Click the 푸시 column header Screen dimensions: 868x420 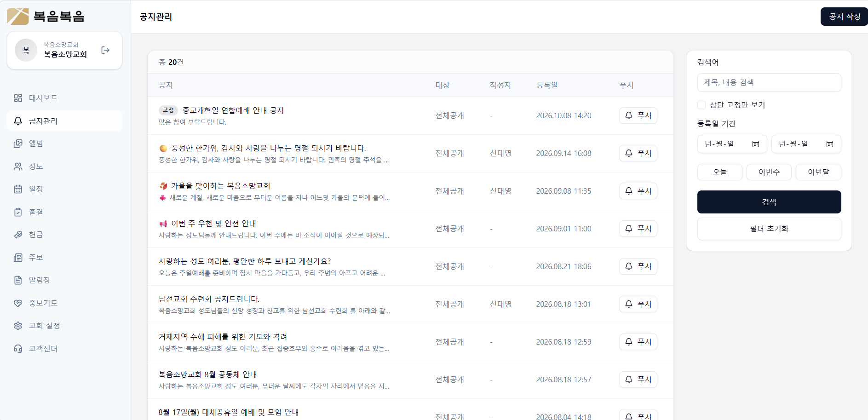[627, 85]
